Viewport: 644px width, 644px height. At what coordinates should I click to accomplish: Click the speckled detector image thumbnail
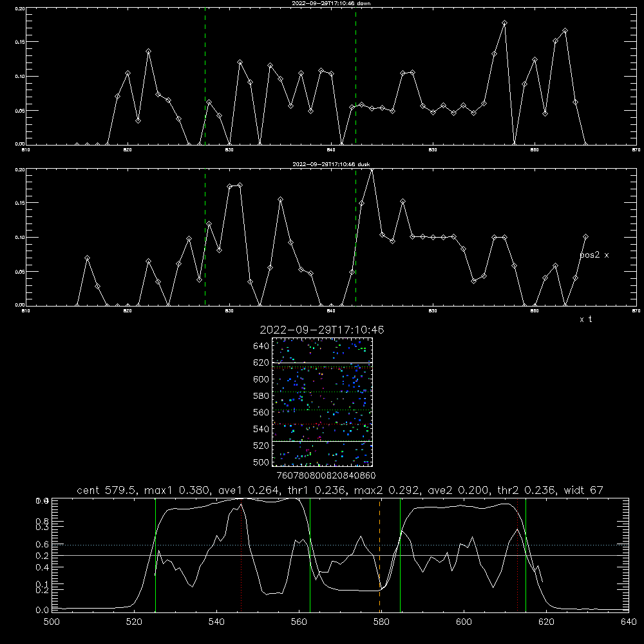322,402
